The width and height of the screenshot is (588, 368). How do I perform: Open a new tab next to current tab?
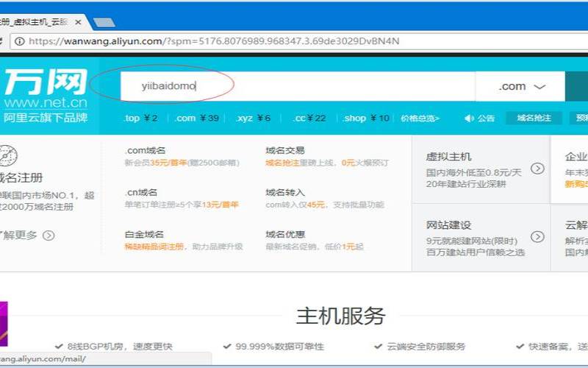click(x=104, y=23)
